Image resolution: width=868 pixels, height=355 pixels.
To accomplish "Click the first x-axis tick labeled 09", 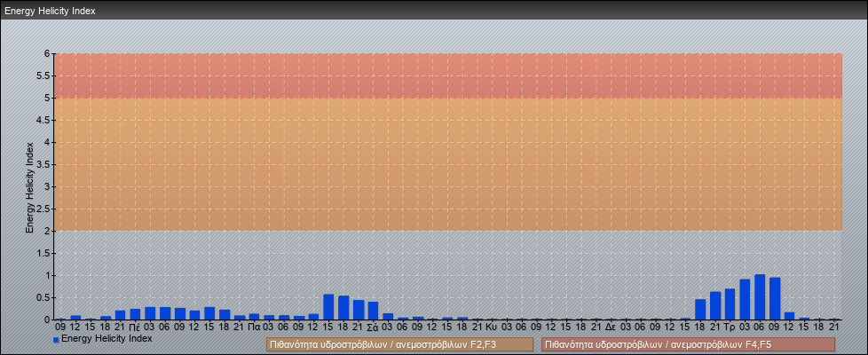I will pos(60,327).
